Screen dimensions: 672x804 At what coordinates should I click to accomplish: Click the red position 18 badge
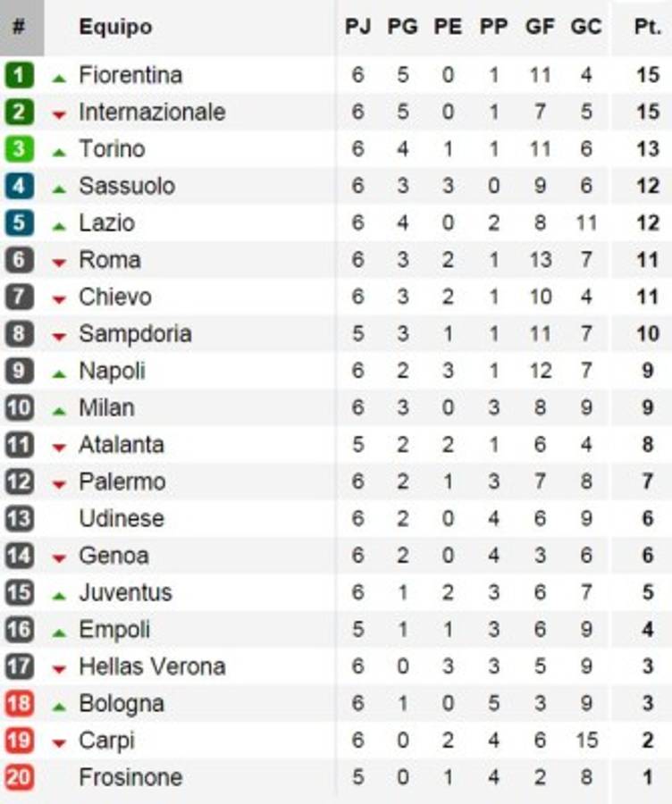click(19, 703)
